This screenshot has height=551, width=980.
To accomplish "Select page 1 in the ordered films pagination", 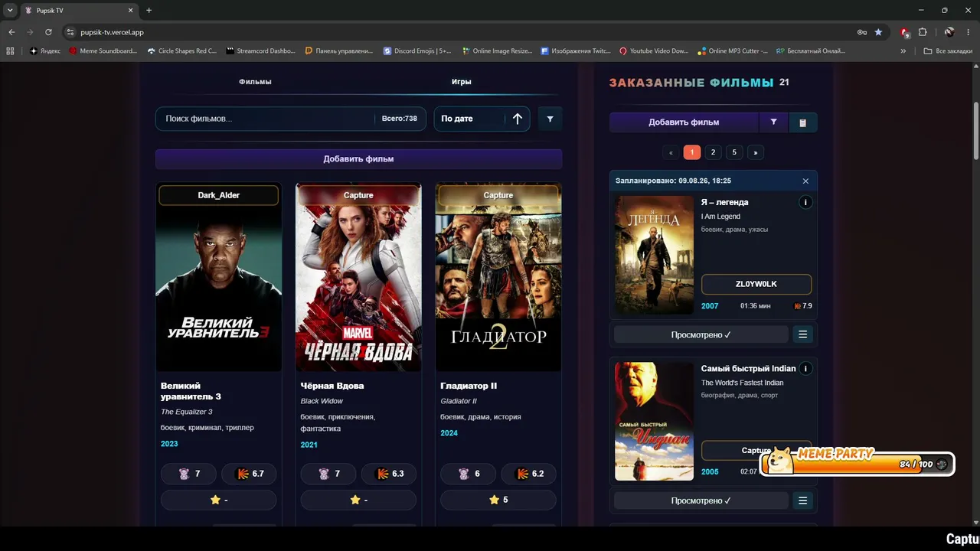I will point(691,152).
